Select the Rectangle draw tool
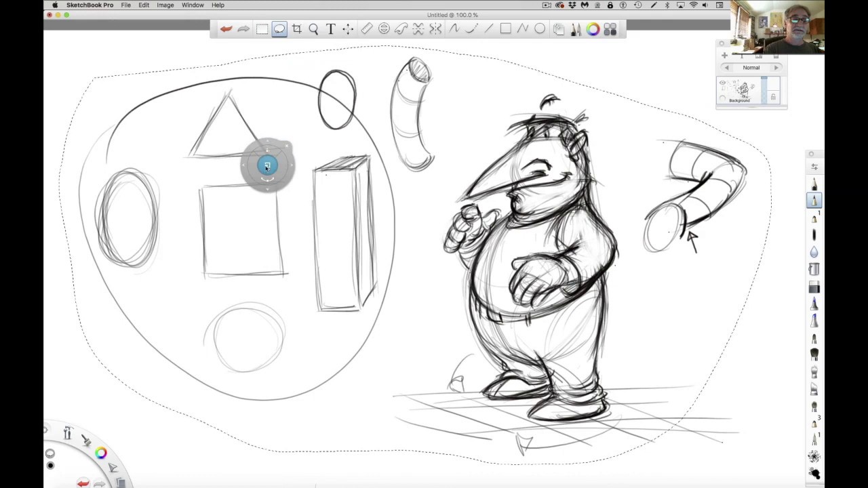Screen dimensions: 868x488 [x=505, y=29]
